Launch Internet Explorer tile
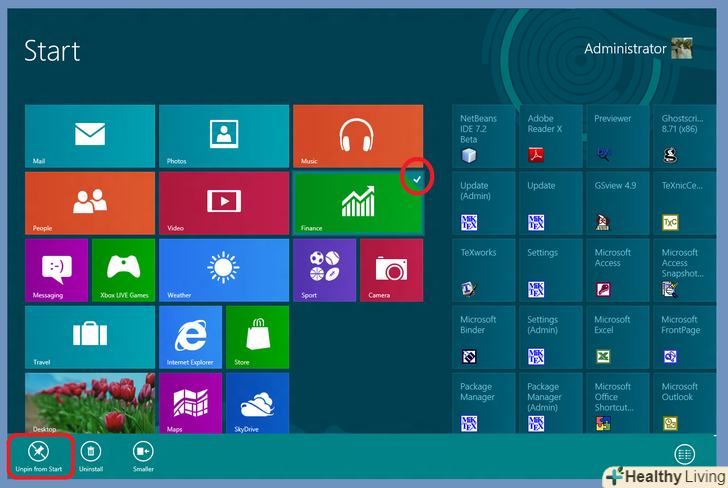The height and width of the screenshot is (488, 728). coord(190,337)
